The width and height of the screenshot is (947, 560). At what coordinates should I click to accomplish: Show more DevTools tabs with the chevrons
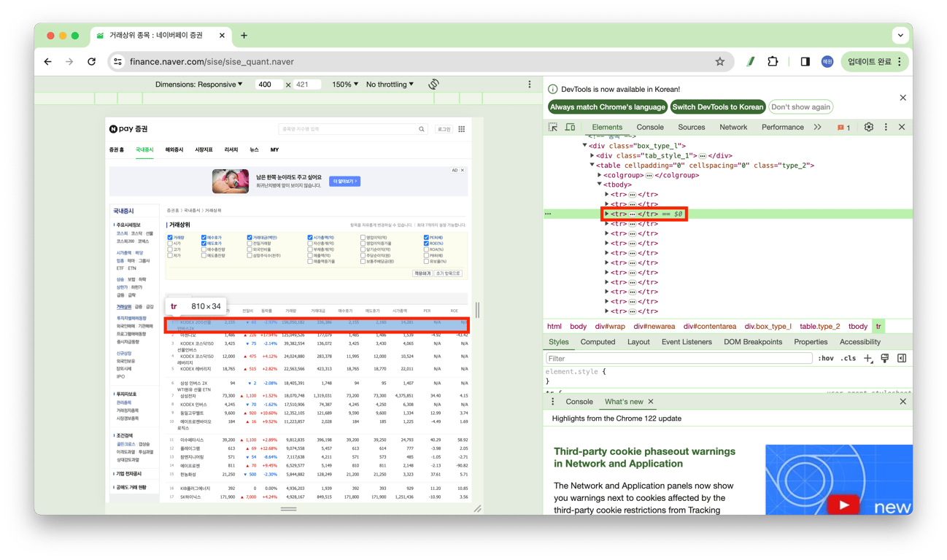817,128
